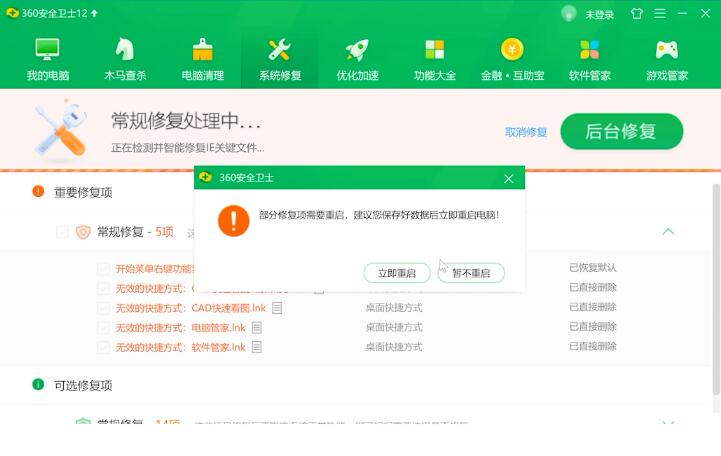Open the 我的电脑 monitor icon

point(47,49)
